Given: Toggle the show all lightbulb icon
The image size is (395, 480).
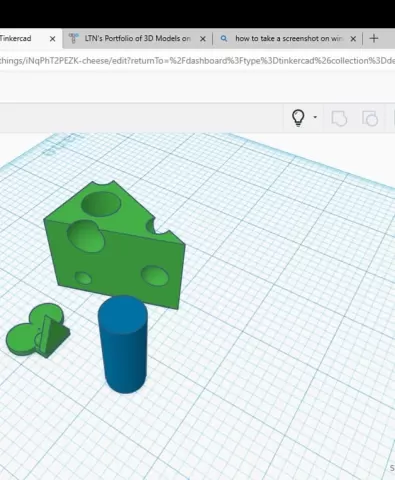Looking at the screenshot, I should coord(298,118).
